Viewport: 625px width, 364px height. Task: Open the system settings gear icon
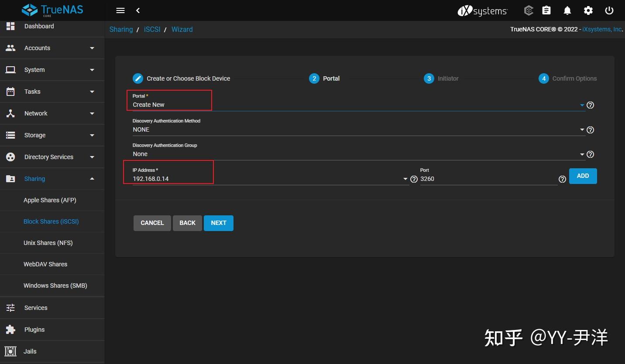click(588, 10)
